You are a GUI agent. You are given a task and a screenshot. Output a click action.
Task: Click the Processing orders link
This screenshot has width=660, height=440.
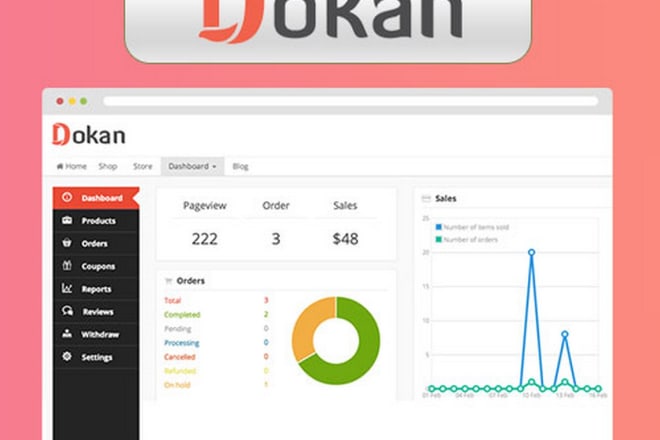pyautogui.click(x=181, y=343)
